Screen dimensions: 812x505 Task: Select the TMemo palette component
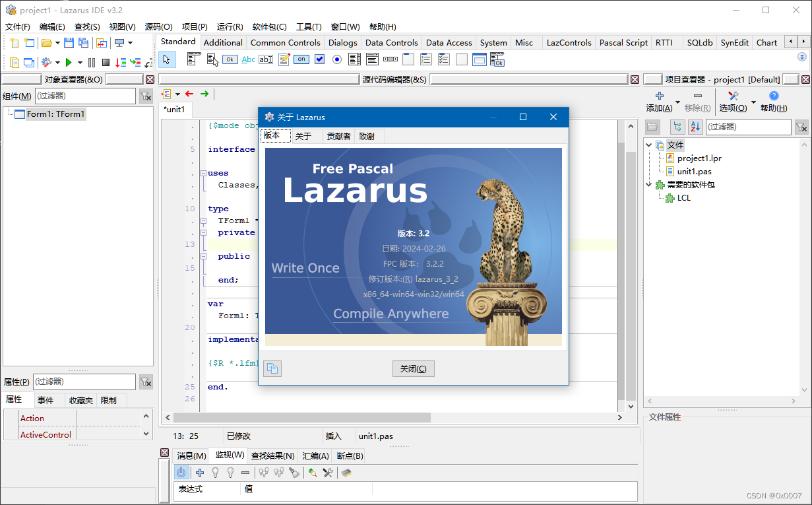tap(284, 59)
